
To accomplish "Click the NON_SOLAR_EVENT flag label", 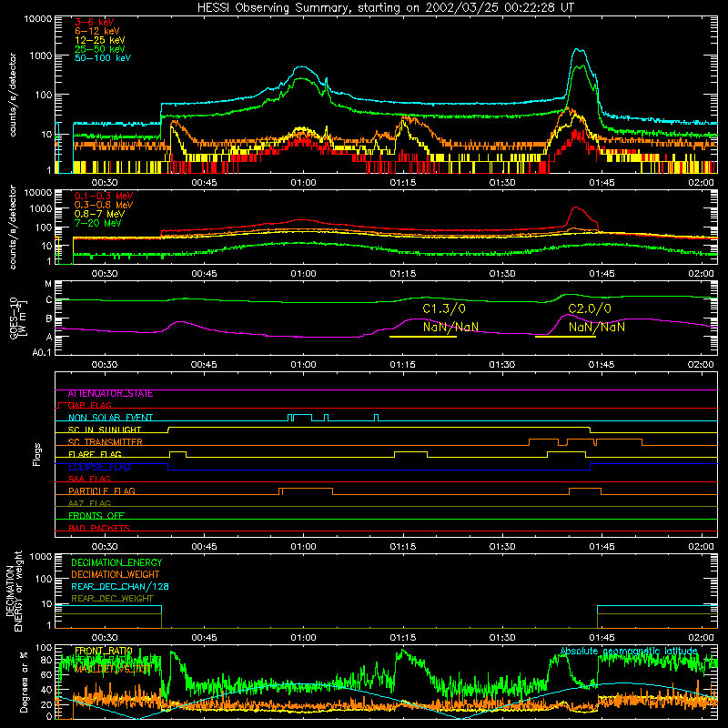I will point(110,418).
